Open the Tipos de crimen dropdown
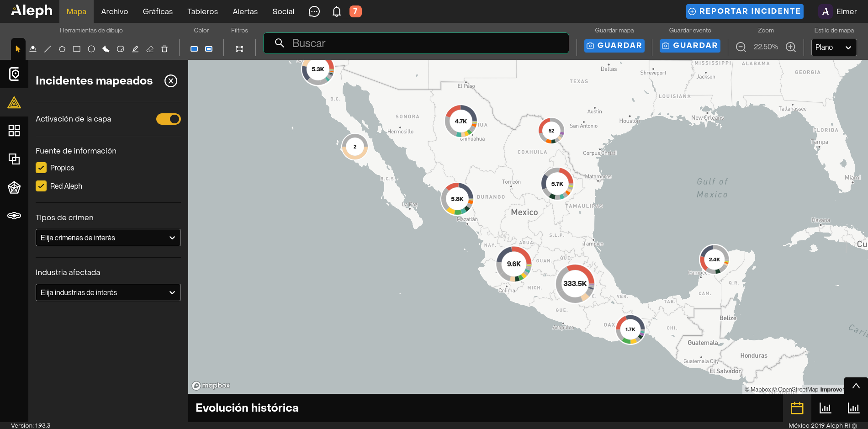This screenshot has height=429, width=868. point(108,238)
